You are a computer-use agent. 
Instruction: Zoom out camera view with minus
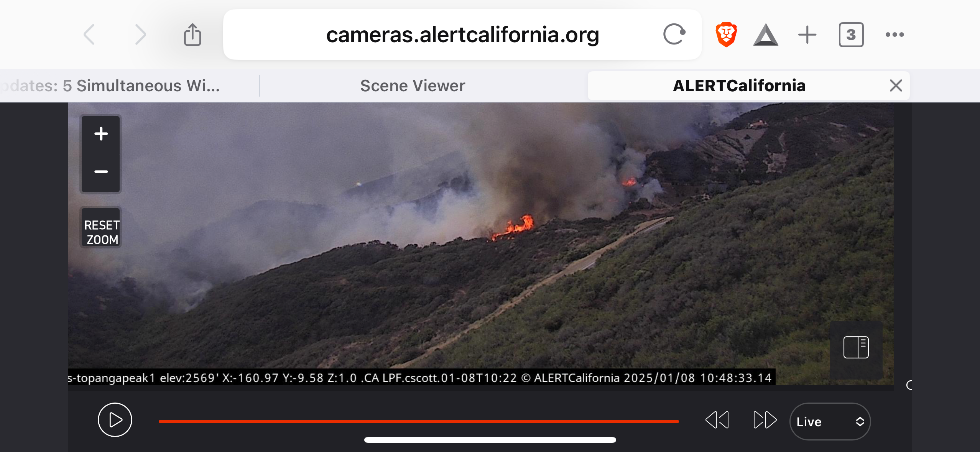(x=101, y=172)
